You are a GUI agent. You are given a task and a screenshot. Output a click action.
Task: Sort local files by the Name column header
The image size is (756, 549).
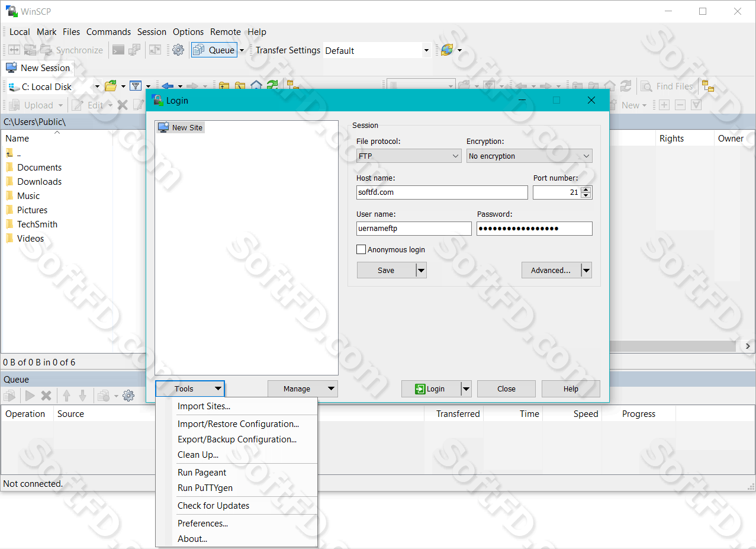(x=57, y=139)
